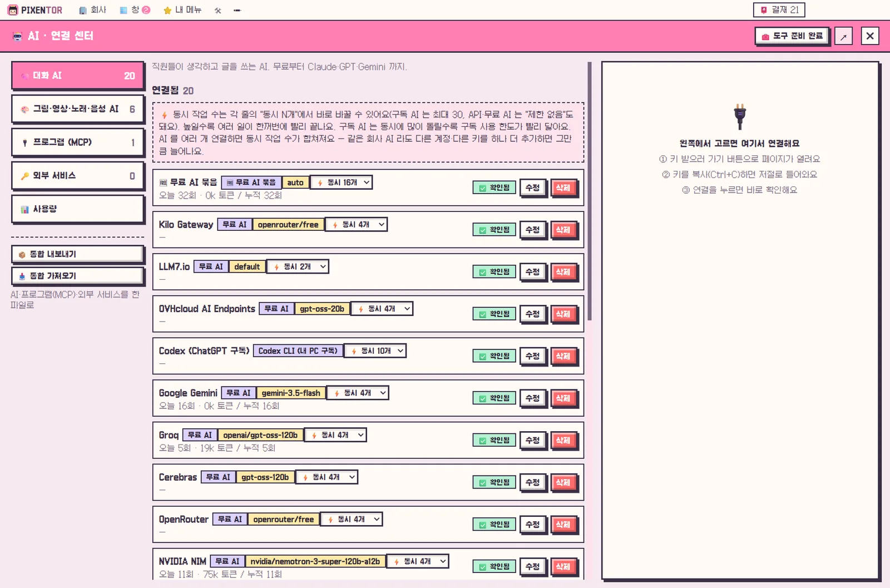Edit the 무료 AI 묶음 connection with 수정
890x588 pixels.
click(x=533, y=188)
